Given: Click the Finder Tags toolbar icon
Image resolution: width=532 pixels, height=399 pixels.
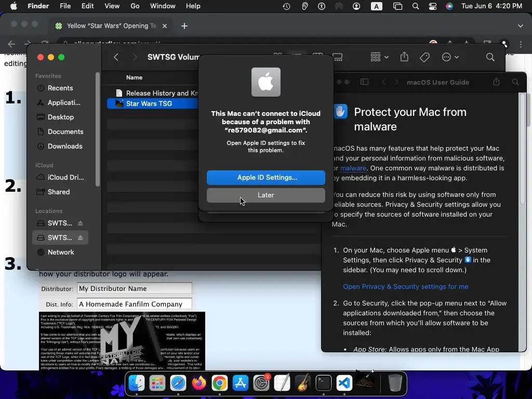Looking at the screenshot, I should point(424,57).
